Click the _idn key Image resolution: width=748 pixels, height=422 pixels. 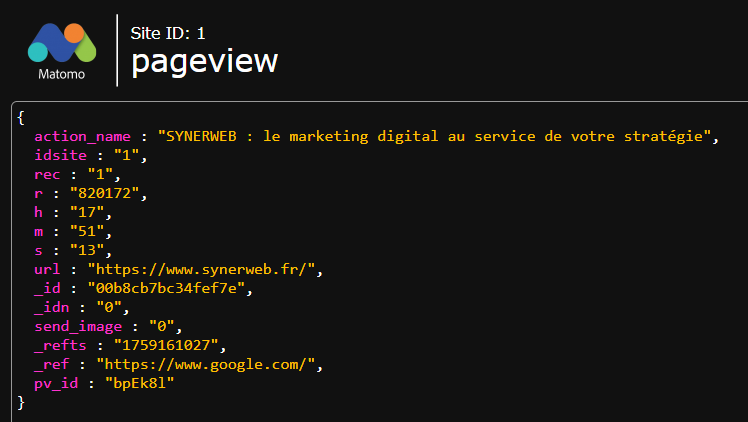(52, 308)
